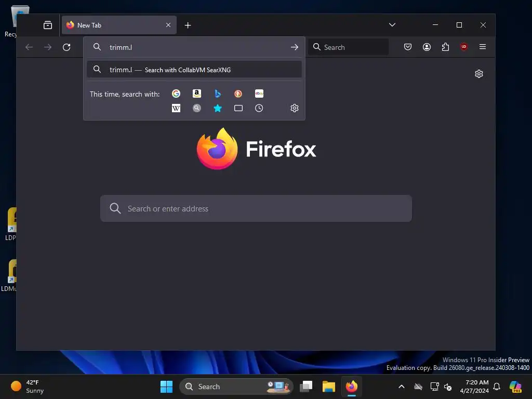532x399 pixels.
Task: Personalize New Tab with gear icon
Action: click(x=478, y=74)
